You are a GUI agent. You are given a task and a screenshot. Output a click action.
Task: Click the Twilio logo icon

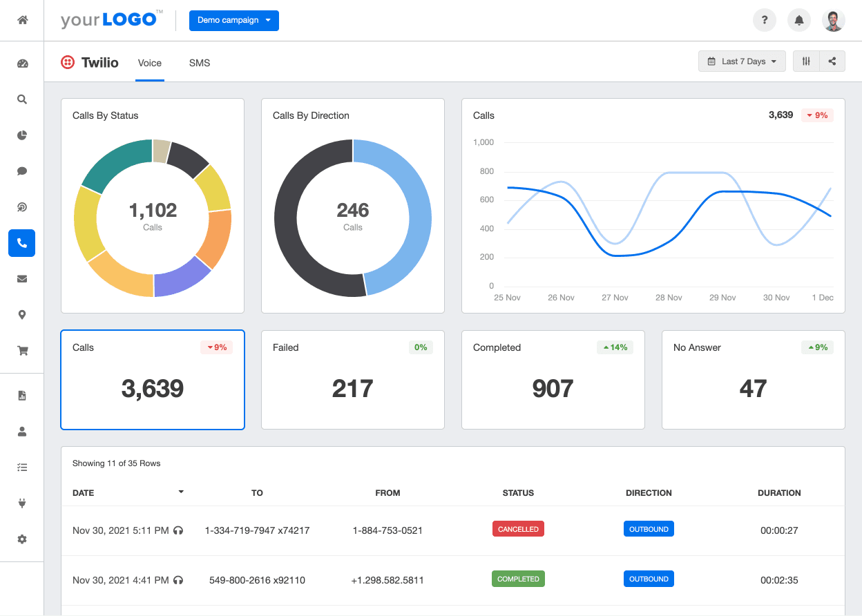[x=68, y=62]
